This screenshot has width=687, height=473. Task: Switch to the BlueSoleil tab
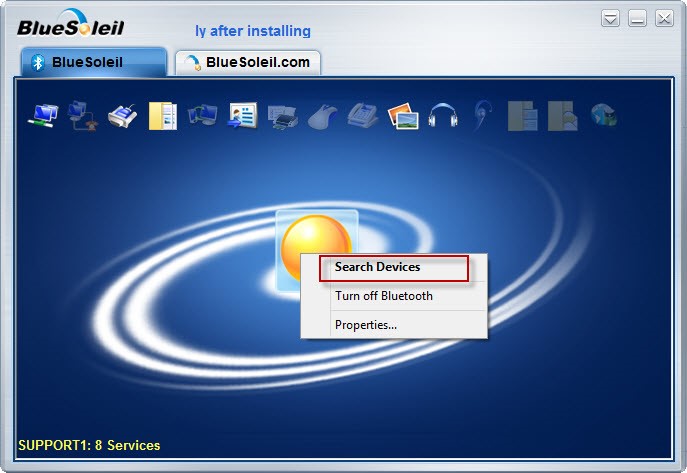94,62
